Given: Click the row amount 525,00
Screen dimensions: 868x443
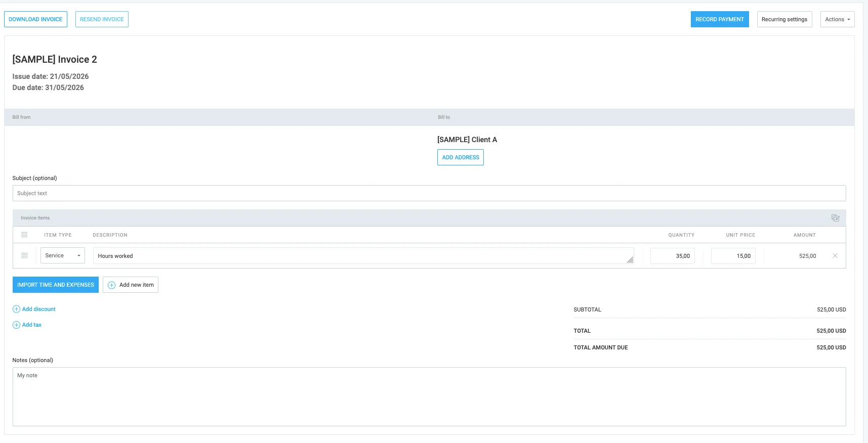Looking at the screenshot, I should click(807, 256).
